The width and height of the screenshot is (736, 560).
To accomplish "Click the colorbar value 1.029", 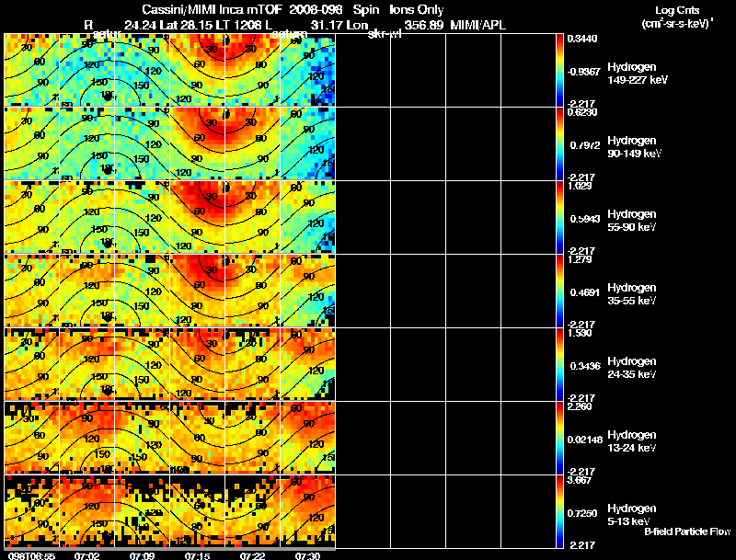I will pyautogui.click(x=580, y=186).
